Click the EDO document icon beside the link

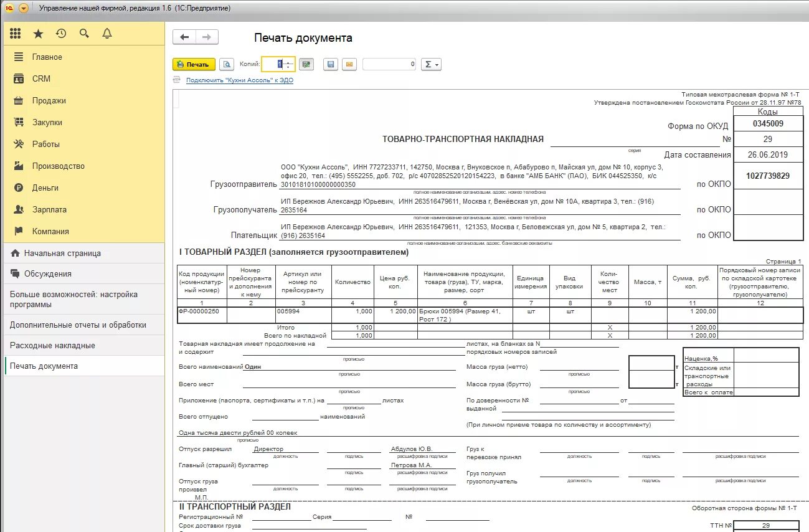click(177, 80)
